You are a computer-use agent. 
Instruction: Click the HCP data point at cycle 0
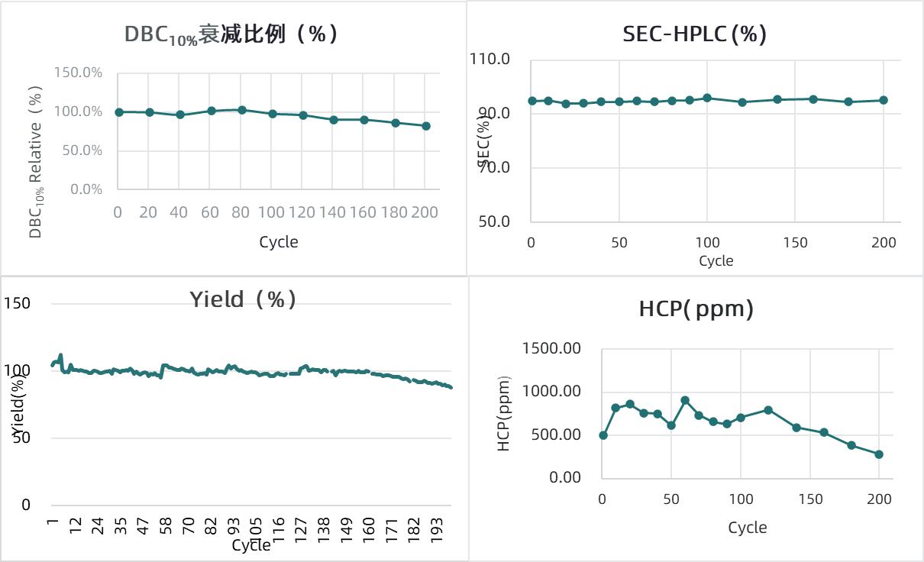[x=603, y=435]
